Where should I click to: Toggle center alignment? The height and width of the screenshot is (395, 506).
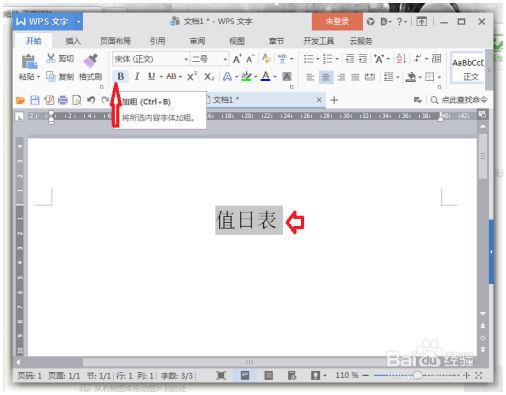click(x=326, y=77)
